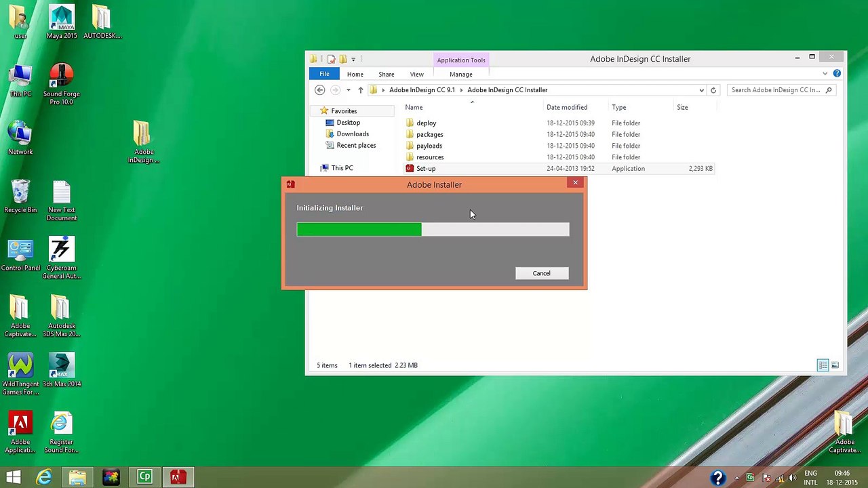Select the Control Panel desktop icon

[20, 255]
